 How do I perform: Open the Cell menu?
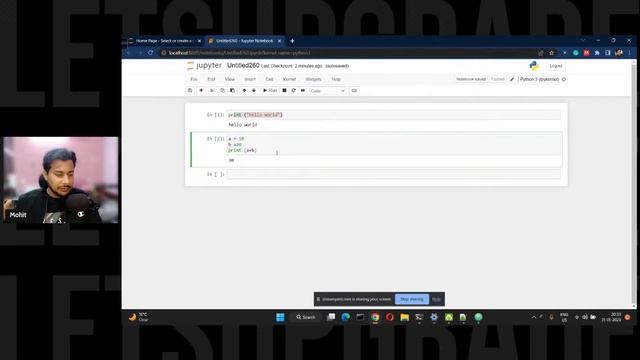pos(269,79)
